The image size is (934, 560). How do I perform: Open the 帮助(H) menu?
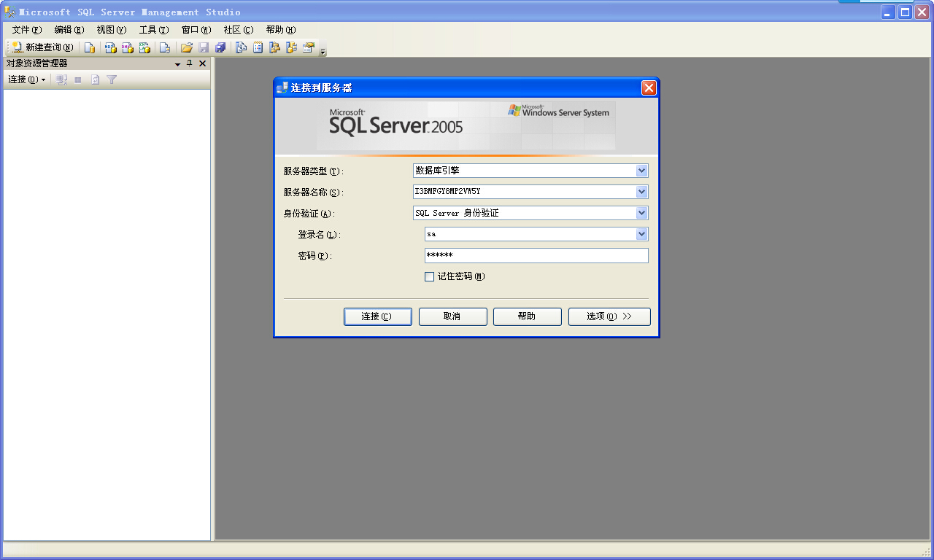(281, 30)
